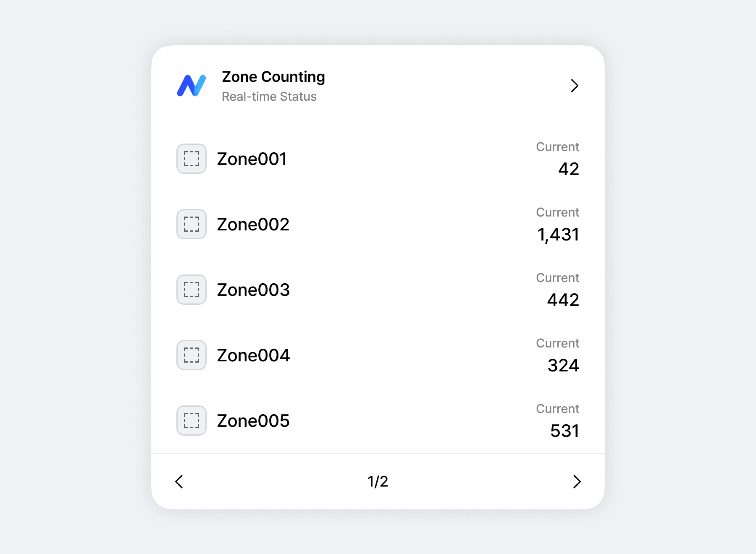Image resolution: width=756 pixels, height=554 pixels.
Task: Select the Zone003 row label
Action: pyautogui.click(x=253, y=290)
